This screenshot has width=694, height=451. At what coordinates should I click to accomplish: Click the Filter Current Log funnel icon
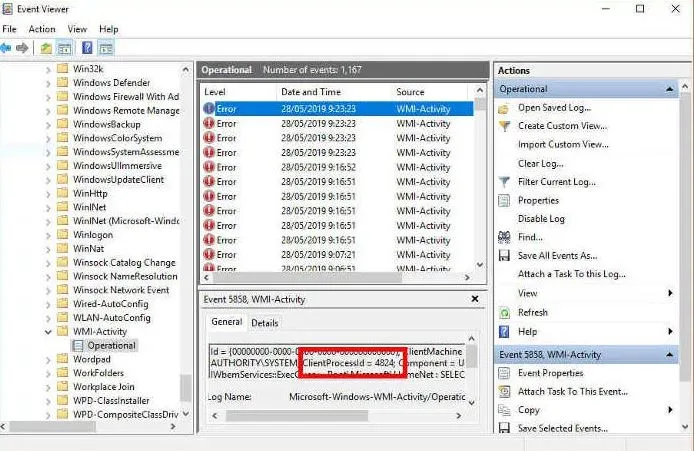(x=504, y=182)
